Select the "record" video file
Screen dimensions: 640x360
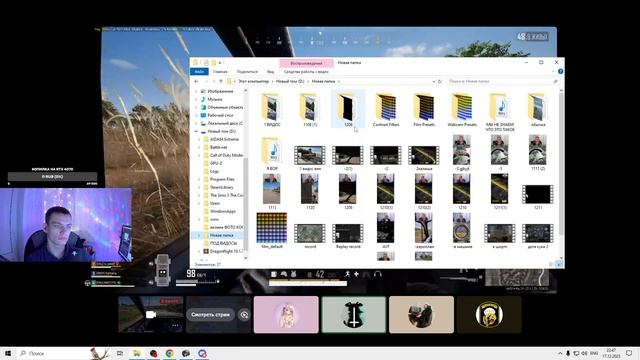(310, 236)
